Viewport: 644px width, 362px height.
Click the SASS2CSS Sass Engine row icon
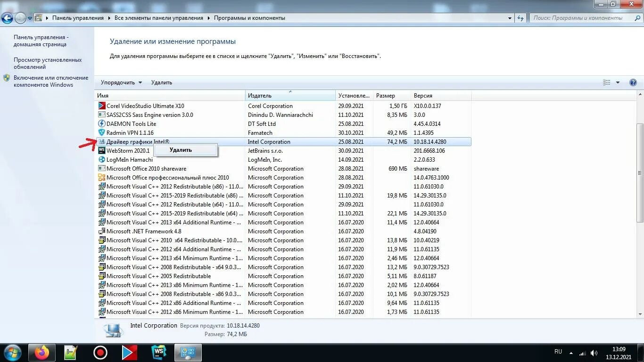pyautogui.click(x=101, y=115)
